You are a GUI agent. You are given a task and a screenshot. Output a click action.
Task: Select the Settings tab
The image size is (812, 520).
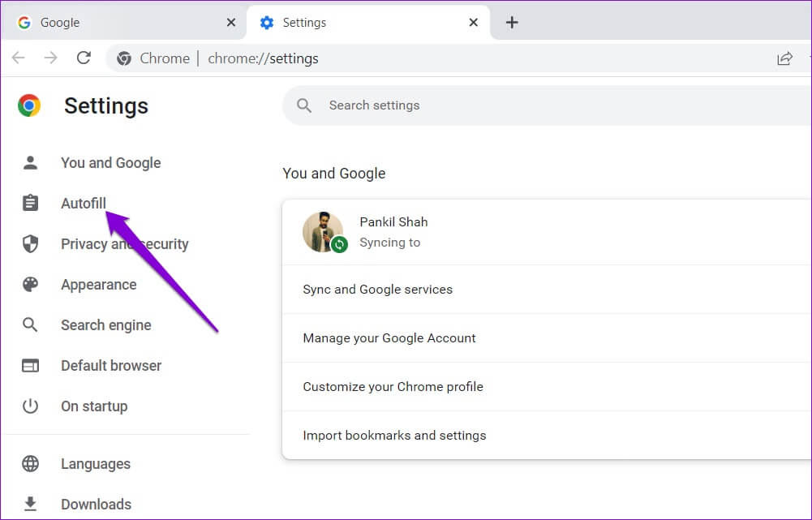point(368,23)
